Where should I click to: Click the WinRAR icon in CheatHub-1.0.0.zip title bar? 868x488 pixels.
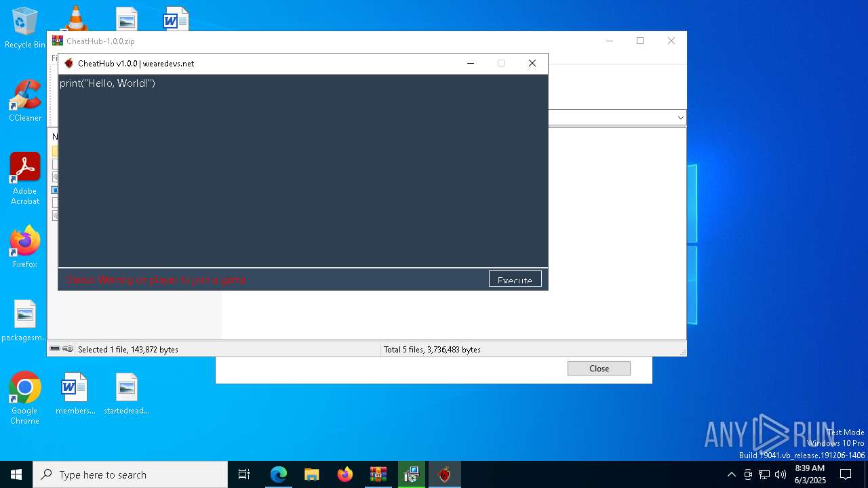[x=58, y=41]
